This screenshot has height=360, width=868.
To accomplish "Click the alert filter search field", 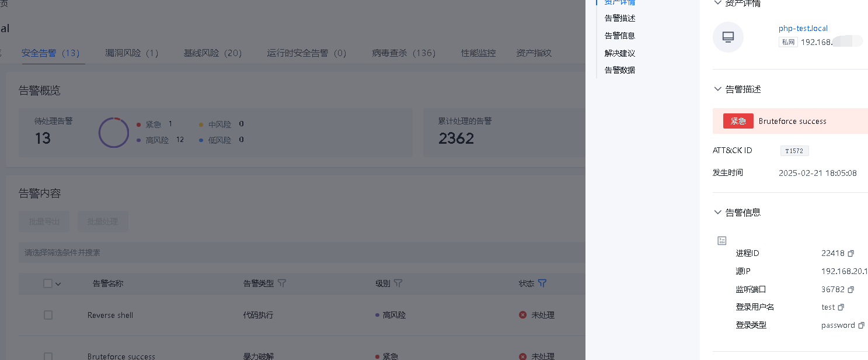I will 292,252.
